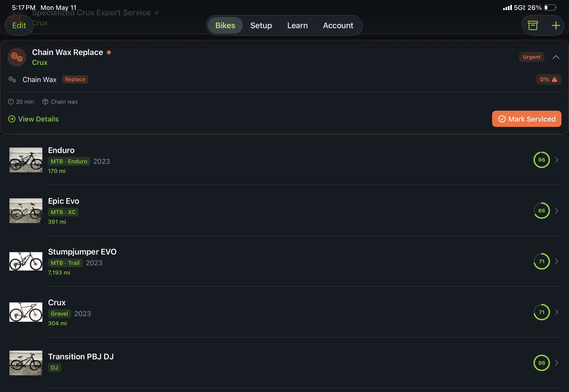Go to the Account tab
Screen dimensions: 569x392
(338, 25)
